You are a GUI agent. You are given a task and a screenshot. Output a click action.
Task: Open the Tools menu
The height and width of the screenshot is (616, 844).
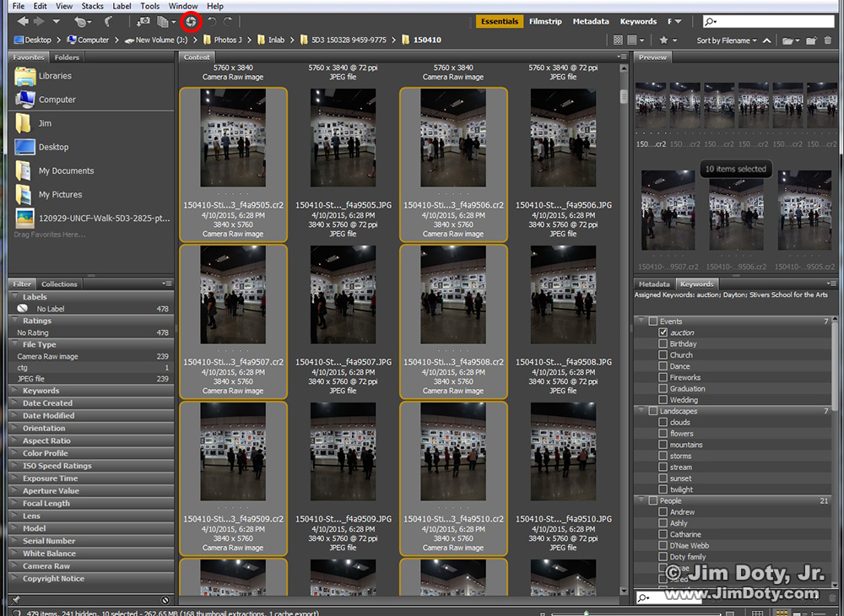click(x=149, y=6)
